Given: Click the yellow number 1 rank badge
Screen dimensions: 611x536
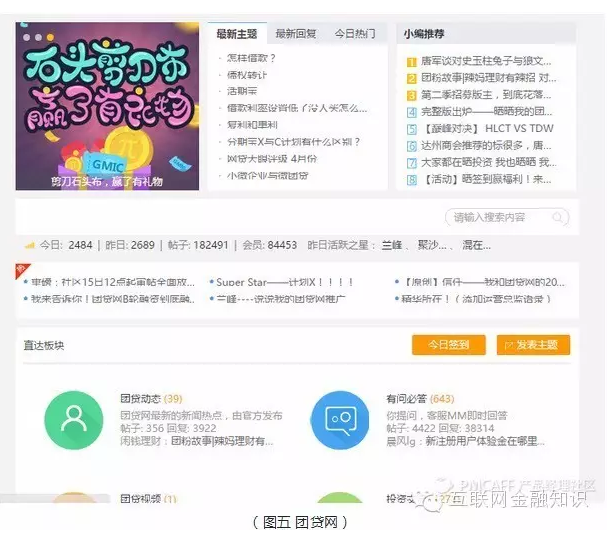Looking at the screenshot, I should 411,61.
